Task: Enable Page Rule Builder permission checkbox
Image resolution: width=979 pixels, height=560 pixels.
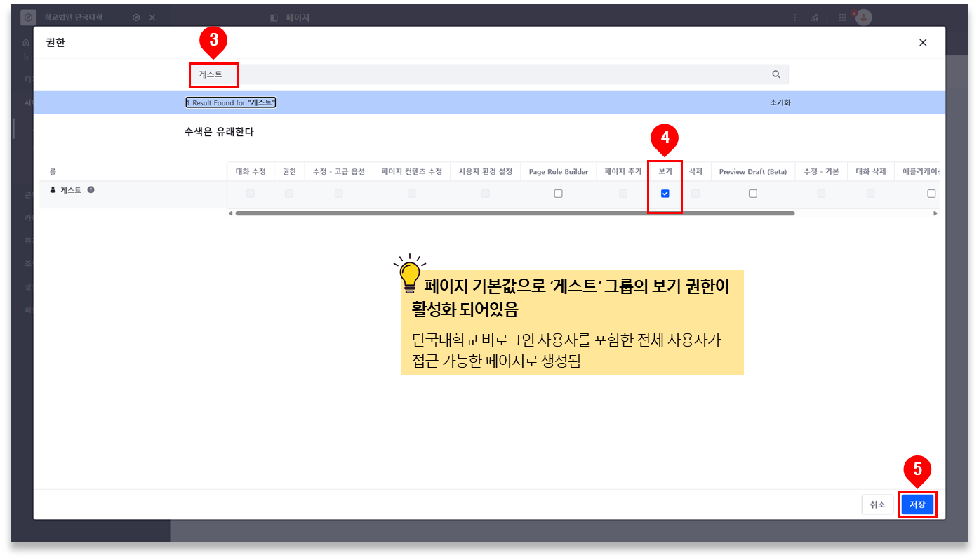Action: click(558, 194)
